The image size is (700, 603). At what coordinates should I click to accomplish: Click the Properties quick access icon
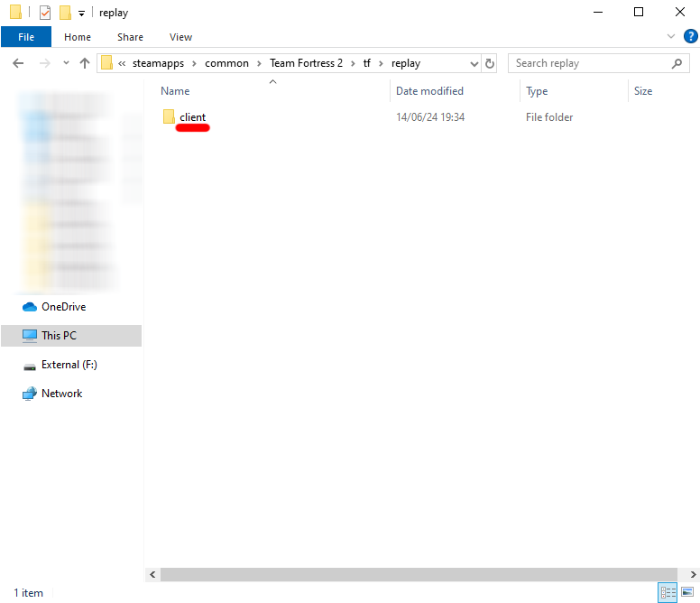[45, 13]
